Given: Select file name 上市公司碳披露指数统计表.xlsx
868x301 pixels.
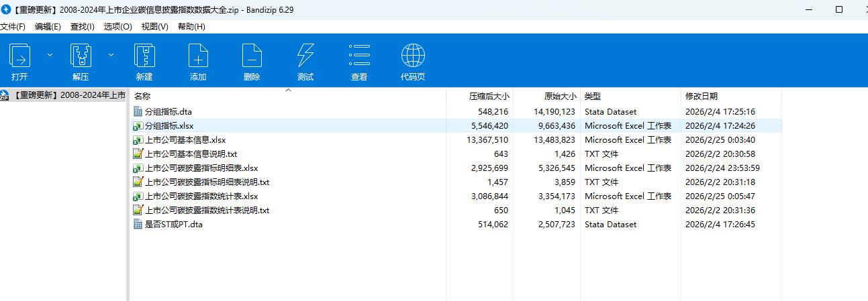Looking at the screenshot, I should click(201, 196).
